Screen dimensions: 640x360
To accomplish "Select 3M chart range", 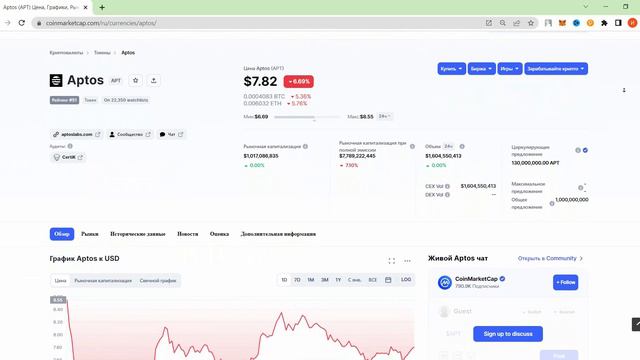I will pos(324,280).
